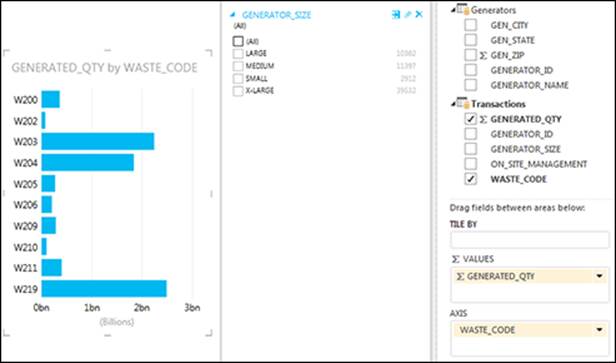This screenshot has width=616, height=363.
Task: Select the W209 bar in chart
Action: (x=49, y=226)
